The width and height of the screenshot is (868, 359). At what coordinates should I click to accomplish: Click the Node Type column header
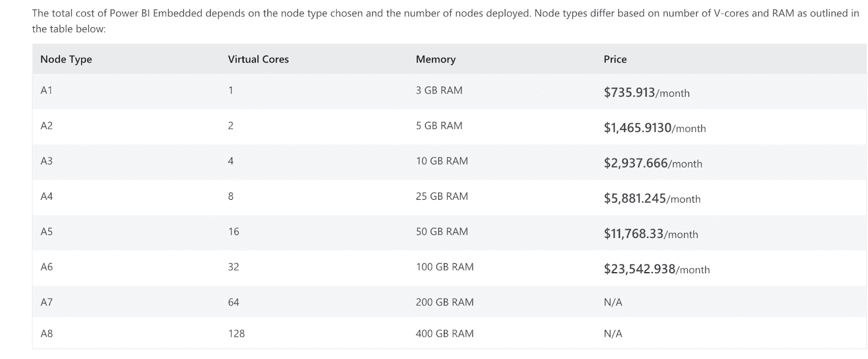(x=66, y=59)
